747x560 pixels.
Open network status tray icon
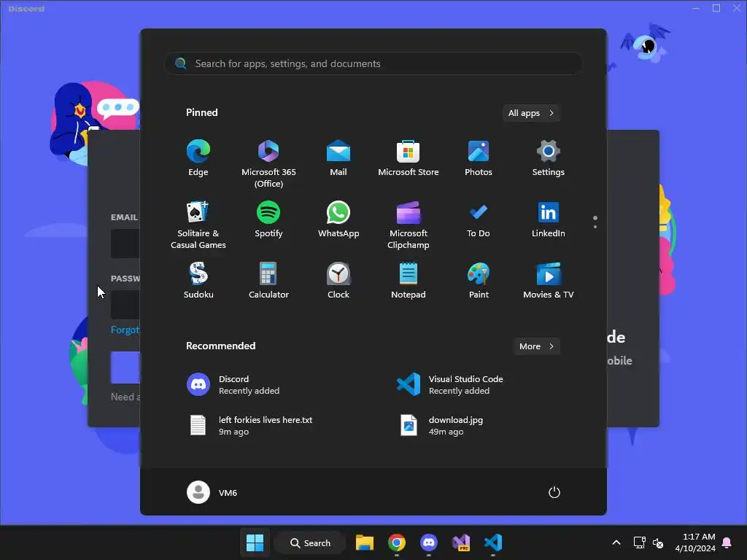[x=639, y=542]
